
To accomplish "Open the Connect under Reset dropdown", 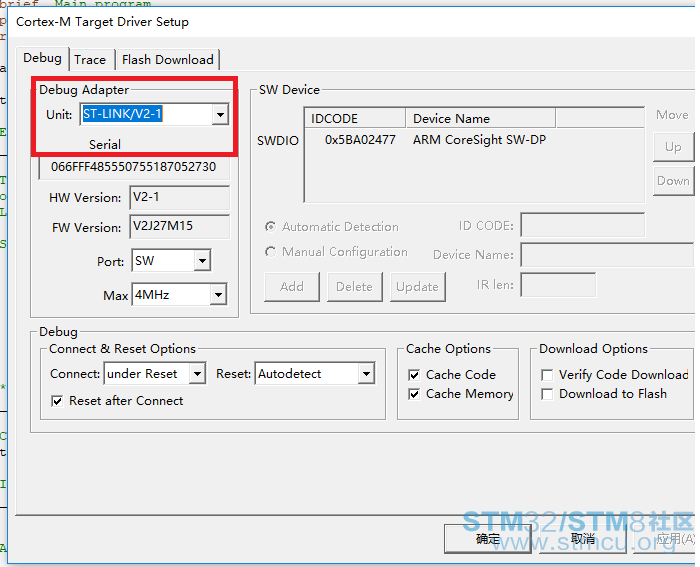I will point(197,374).
